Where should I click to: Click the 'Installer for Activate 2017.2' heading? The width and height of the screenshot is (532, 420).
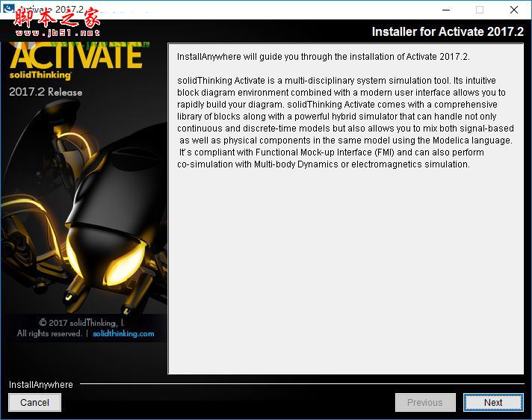point(448,31)
